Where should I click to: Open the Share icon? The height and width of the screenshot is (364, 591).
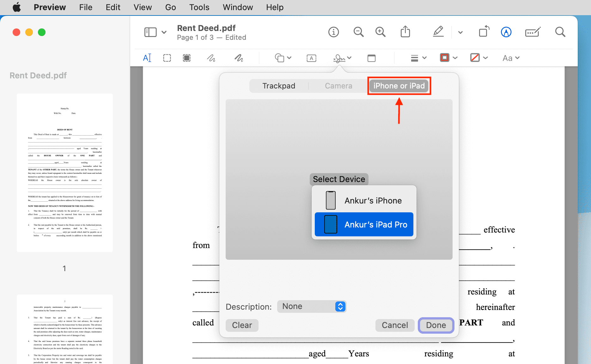[405, 32]
